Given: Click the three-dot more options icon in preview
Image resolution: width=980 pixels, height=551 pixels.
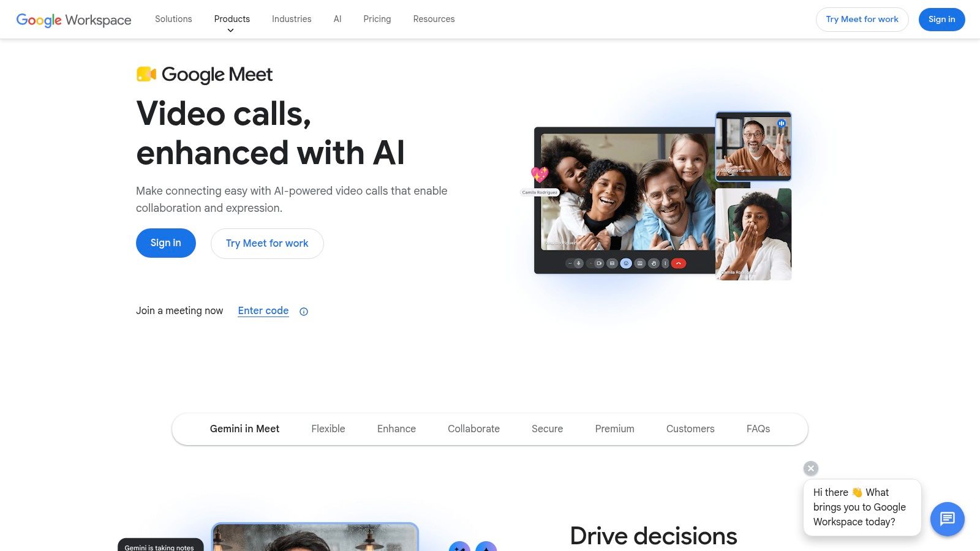Looking at the screenshot, I should pos(665,263).
